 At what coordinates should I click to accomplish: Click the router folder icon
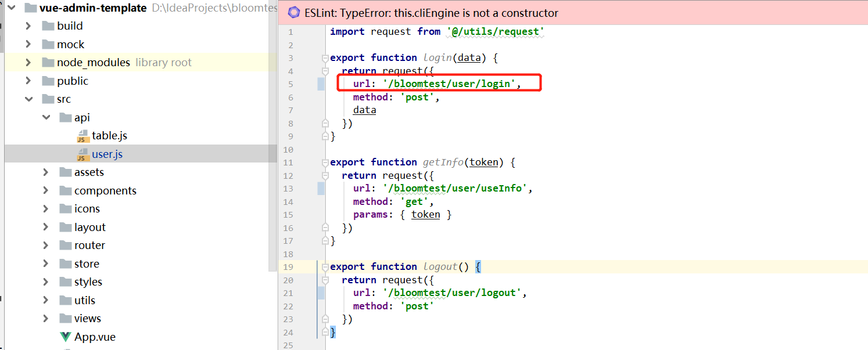[x=65, y=246]
